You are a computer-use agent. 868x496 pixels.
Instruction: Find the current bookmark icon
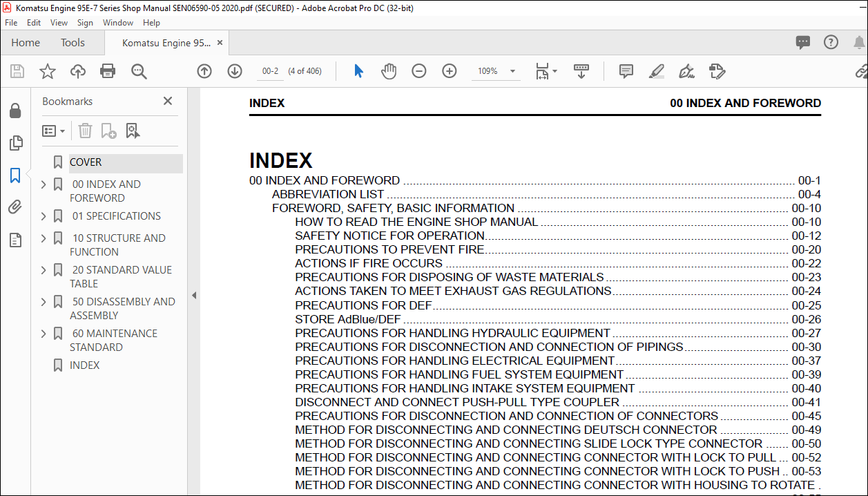pyautogui.click(x=133, y=131)
